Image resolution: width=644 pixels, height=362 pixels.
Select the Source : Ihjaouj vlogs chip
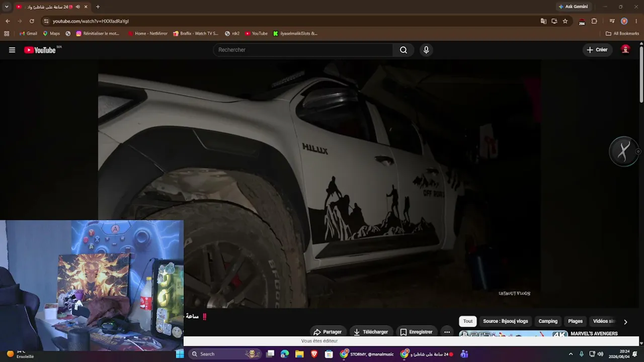click(506, 321)
